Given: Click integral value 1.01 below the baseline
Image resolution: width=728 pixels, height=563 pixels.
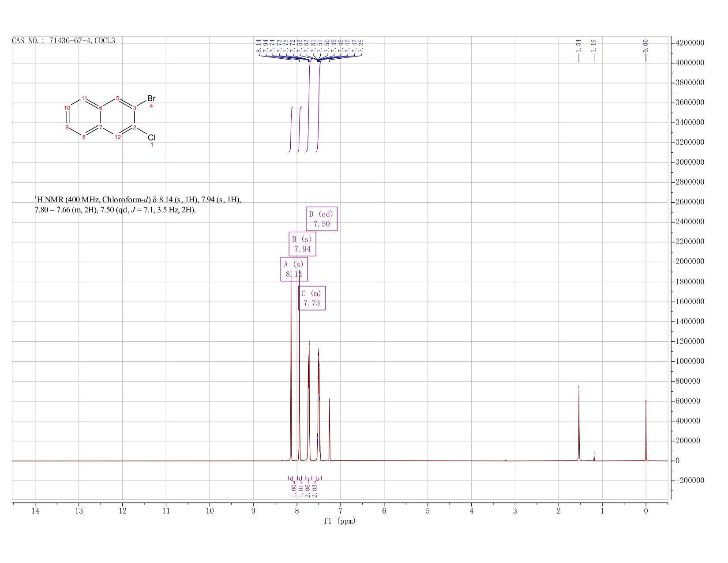Looking at the screenshot, I should click(301, 491).
